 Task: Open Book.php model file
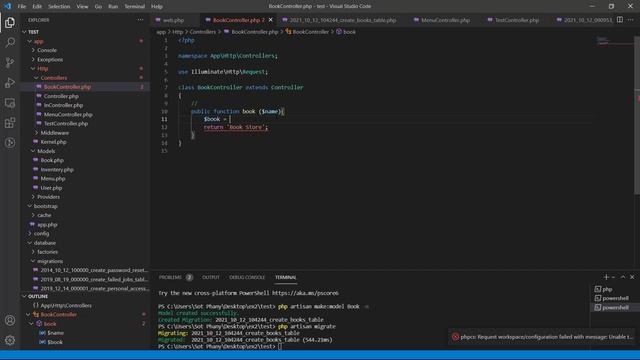[52, 160]
